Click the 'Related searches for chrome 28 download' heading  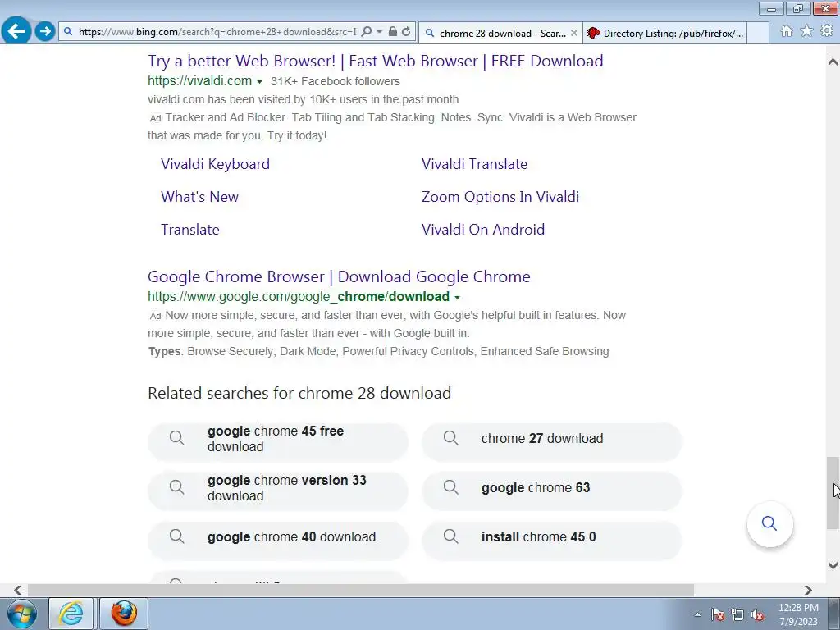[299, 393]
